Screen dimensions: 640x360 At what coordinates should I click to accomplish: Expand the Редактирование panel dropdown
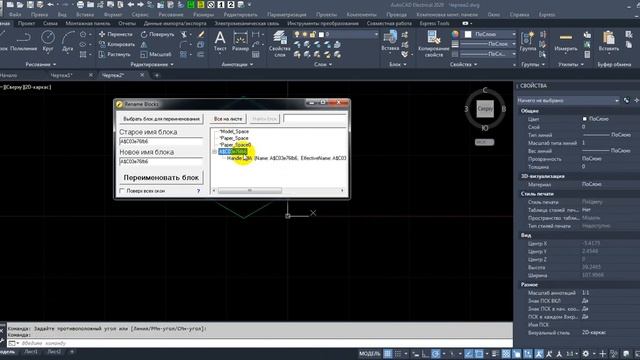(152, 64)
